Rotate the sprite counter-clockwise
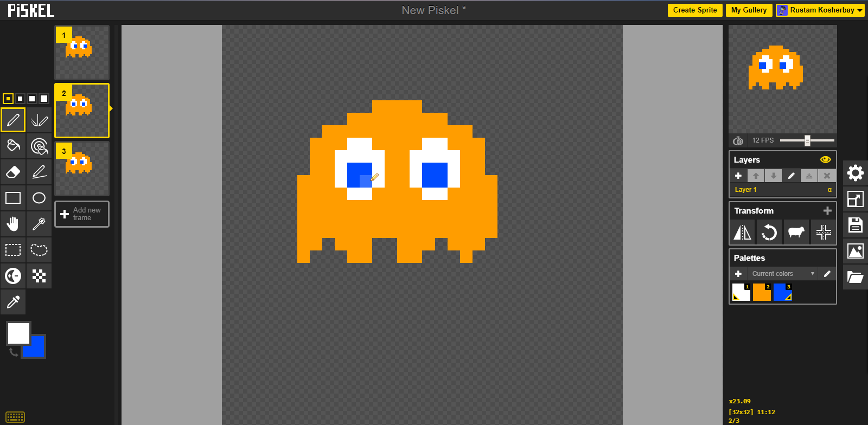868x425 pixels. 769,232
